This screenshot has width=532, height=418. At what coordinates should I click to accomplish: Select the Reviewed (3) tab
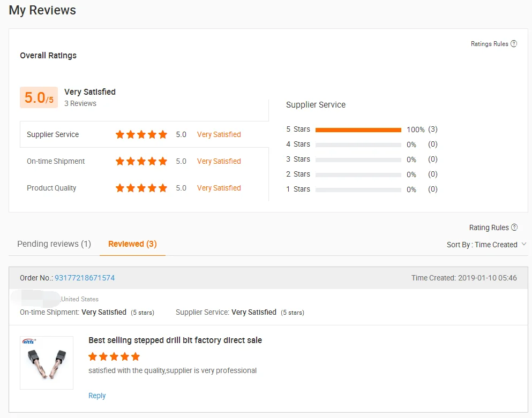132,244
